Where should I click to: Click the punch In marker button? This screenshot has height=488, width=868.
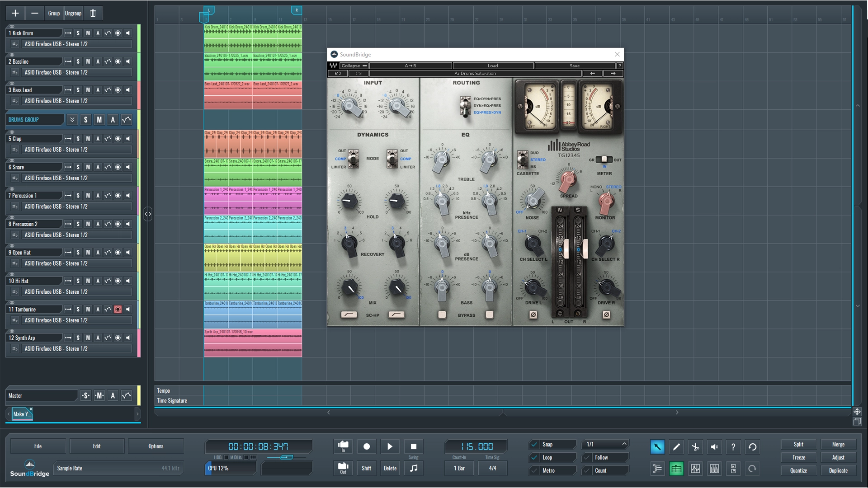(343, 446)
